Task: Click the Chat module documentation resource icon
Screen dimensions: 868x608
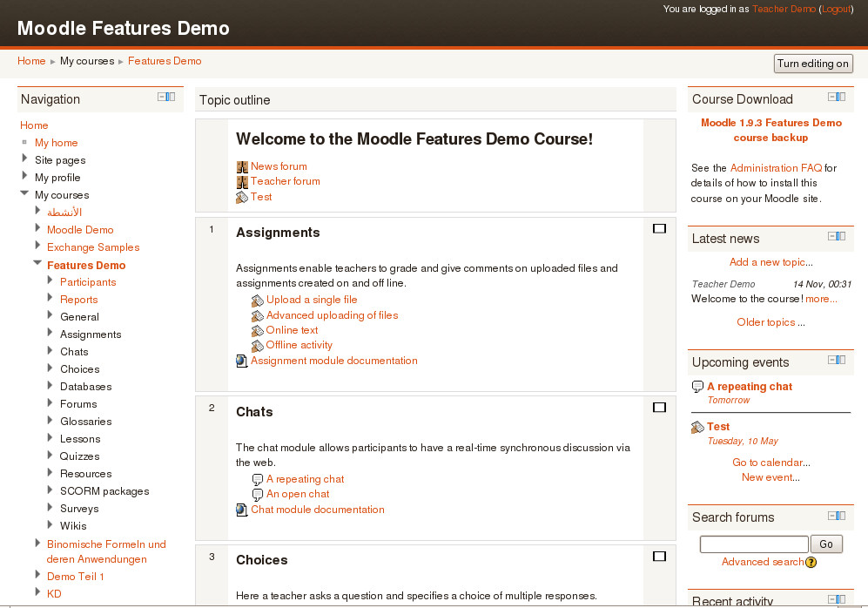Action: click(x=242, y=510)
